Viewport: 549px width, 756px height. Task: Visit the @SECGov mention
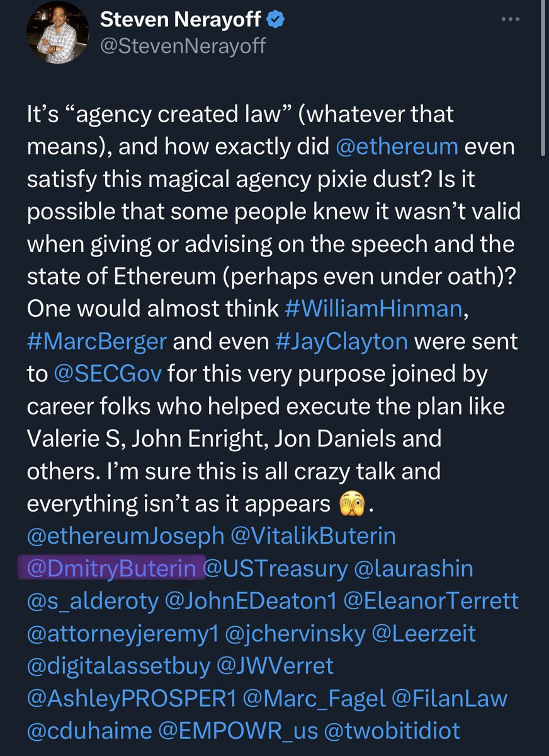[x=108, y=374]
